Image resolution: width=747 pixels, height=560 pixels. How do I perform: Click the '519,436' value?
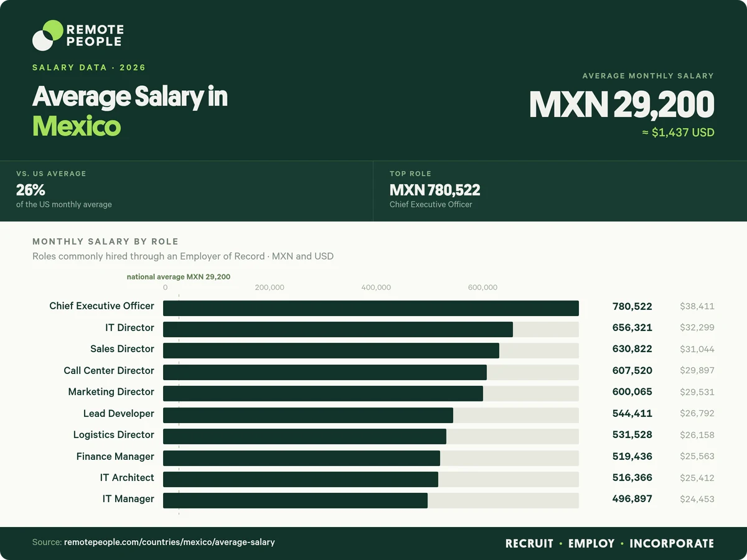(632, 456)
